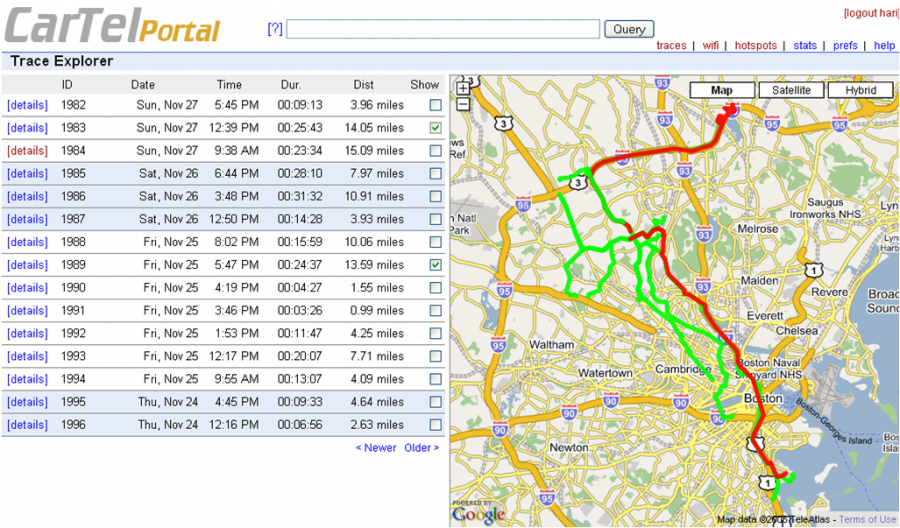Submit the search with Query button
Image resolution: width=900 pixels, height=528 pixels.
coord(629,29)
